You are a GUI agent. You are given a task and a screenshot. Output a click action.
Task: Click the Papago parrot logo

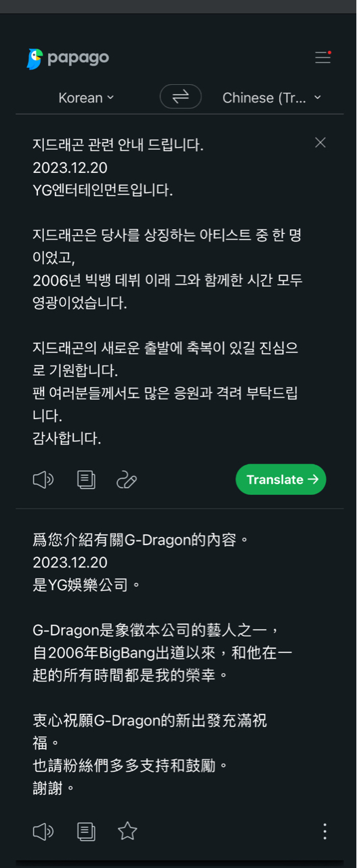(x=35, y=58)
